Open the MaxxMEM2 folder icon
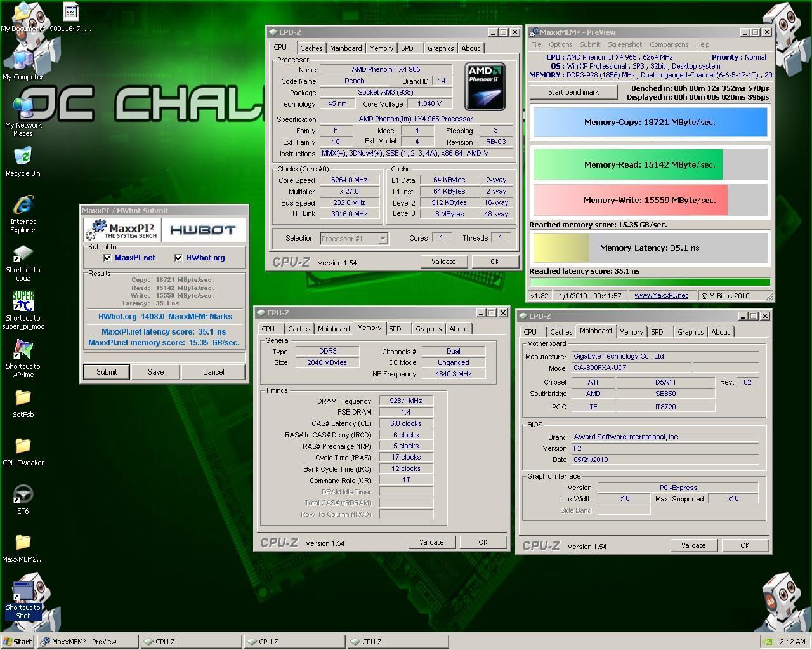This screenshot has width=812, height=650. coord(23,548)
